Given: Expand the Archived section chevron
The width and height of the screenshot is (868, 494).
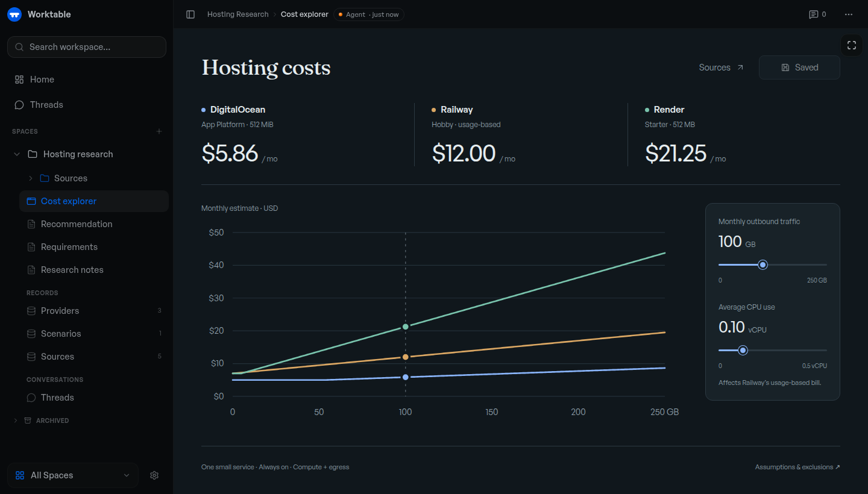Looking at the screenshot, I should [x=16, y=421].
